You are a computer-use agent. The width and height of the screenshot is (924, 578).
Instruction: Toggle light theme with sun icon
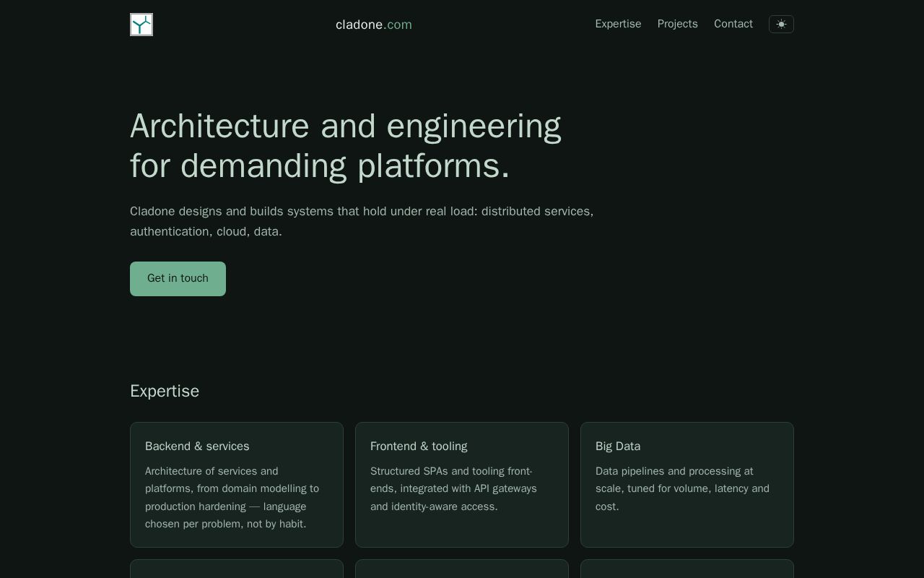click(x=781, y=24)
